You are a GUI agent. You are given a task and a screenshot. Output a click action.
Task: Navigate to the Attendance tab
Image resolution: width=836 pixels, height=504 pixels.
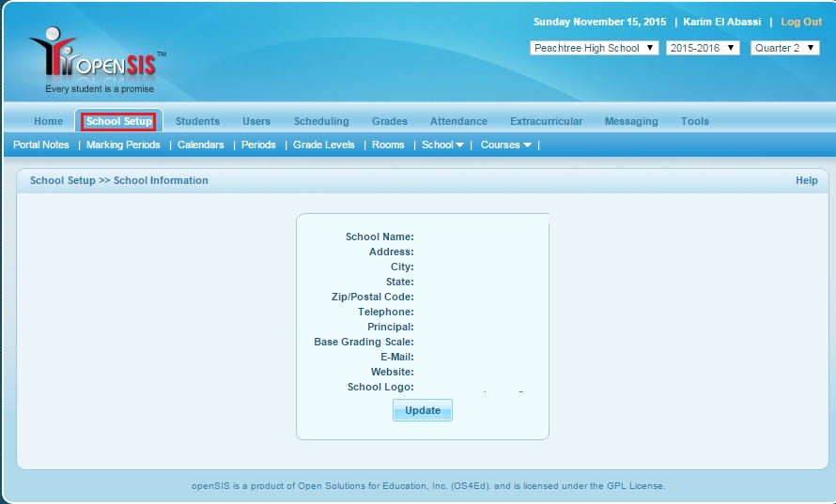(x=458, y=121)
